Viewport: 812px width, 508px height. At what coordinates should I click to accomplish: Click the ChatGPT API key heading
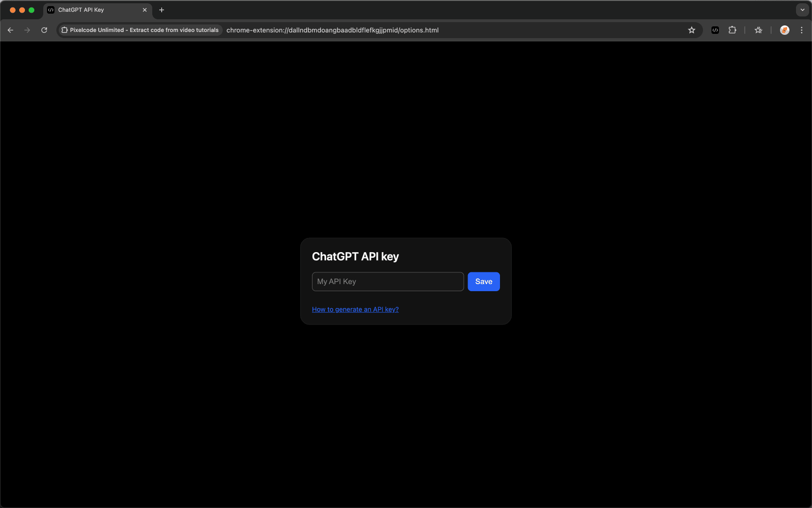pyautogui.click(x=355, y=256)
